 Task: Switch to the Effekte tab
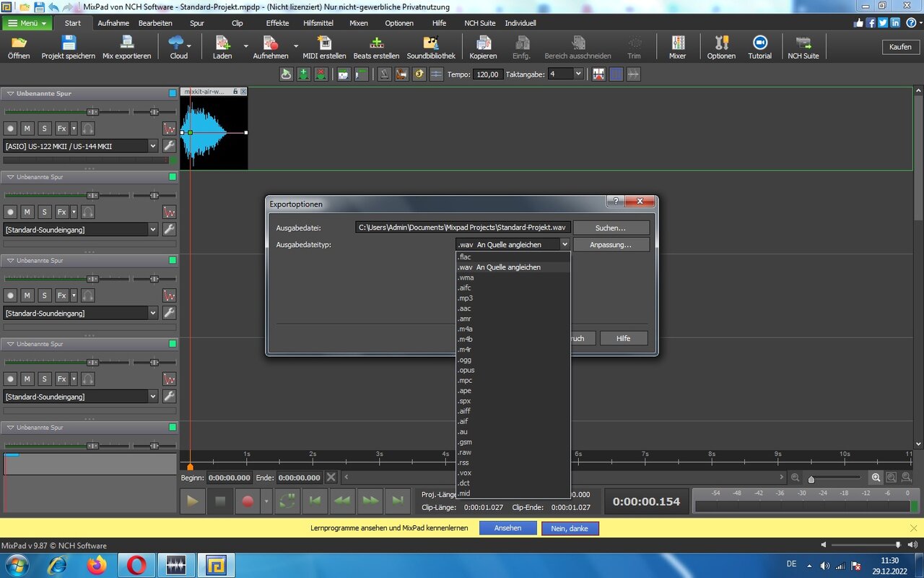(x=277, y=23)
